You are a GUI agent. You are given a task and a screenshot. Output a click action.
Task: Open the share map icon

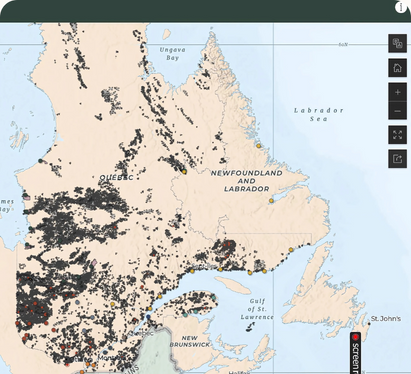point(397,159)
